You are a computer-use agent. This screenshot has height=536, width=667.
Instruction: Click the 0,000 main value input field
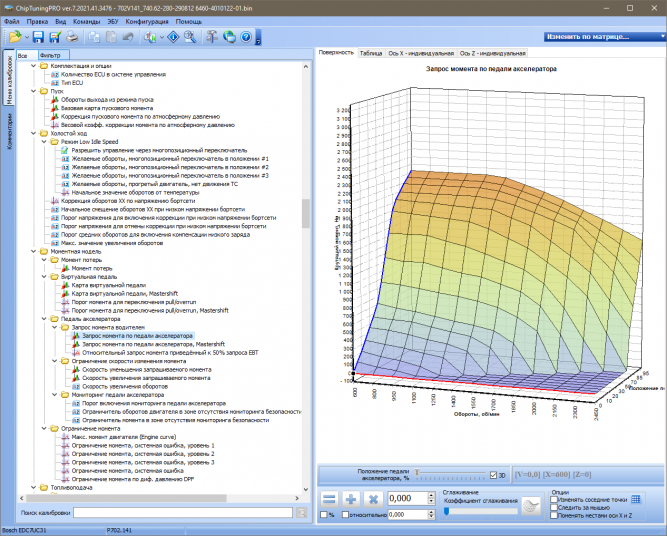click(407, 498)
